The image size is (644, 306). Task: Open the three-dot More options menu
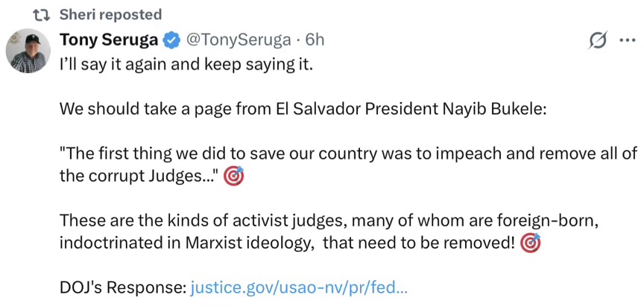click(626, 41)
